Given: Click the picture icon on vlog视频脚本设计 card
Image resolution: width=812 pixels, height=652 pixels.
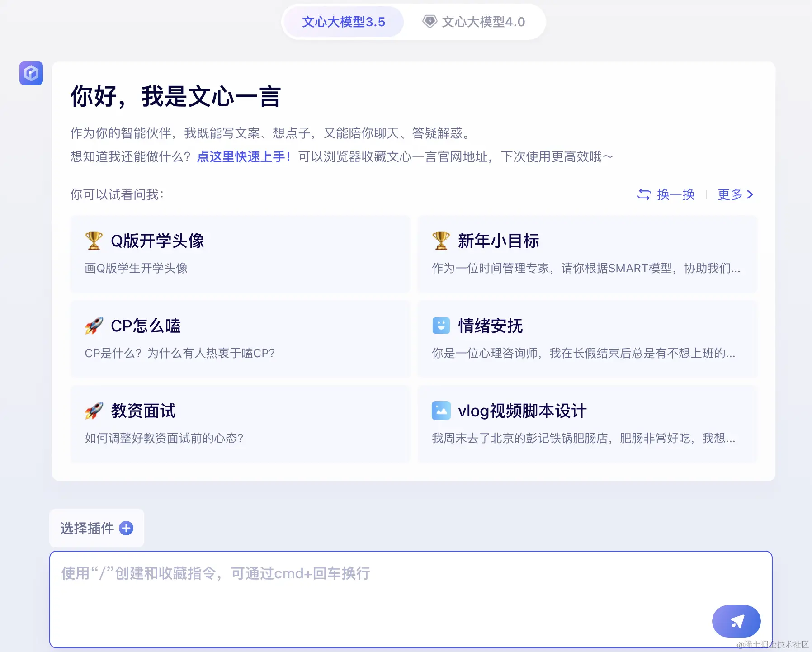Looking at the screenshot, I should 441,411.
